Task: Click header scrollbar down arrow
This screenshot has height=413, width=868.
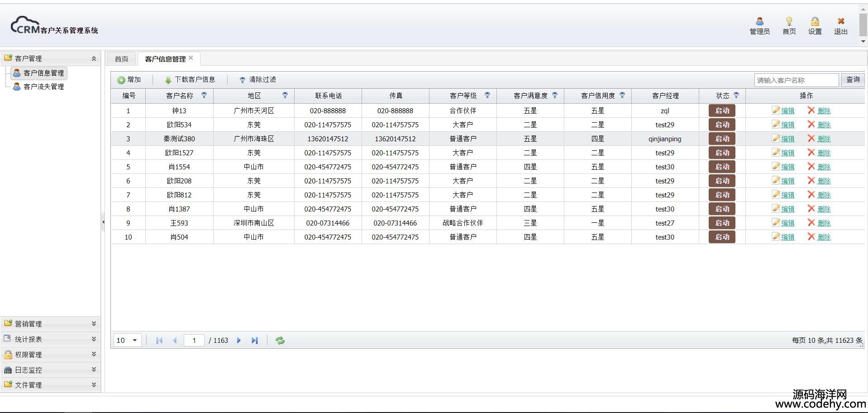Action: point(863,41)
